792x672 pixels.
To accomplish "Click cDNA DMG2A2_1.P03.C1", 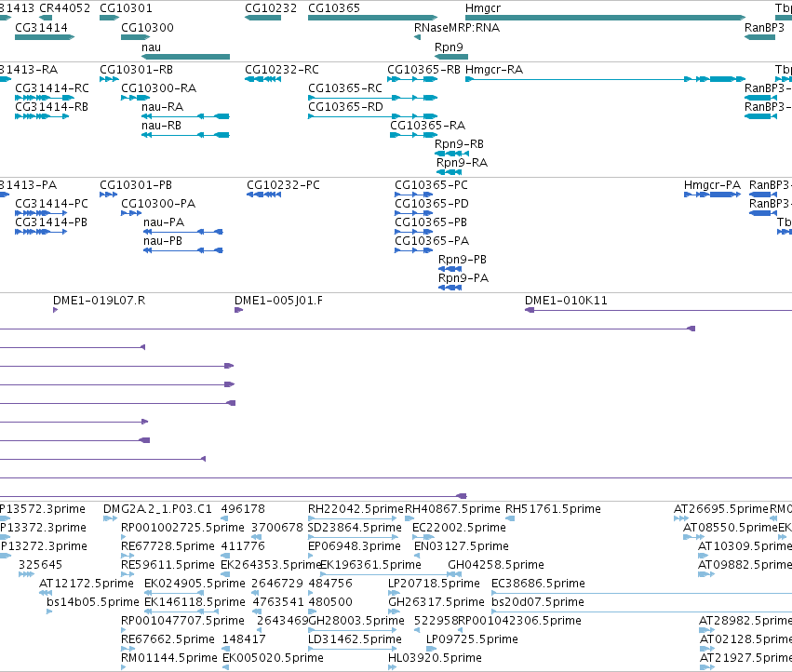I will point(157,509).
